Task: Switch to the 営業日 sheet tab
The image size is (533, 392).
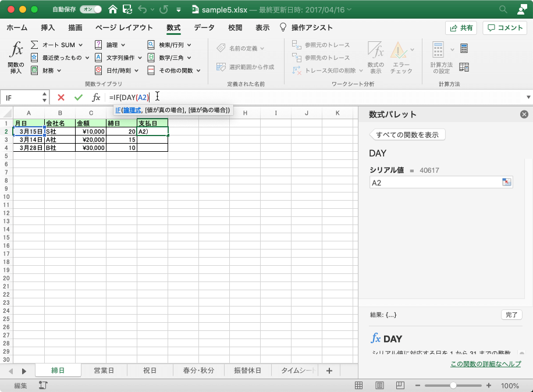Action: 104,370
